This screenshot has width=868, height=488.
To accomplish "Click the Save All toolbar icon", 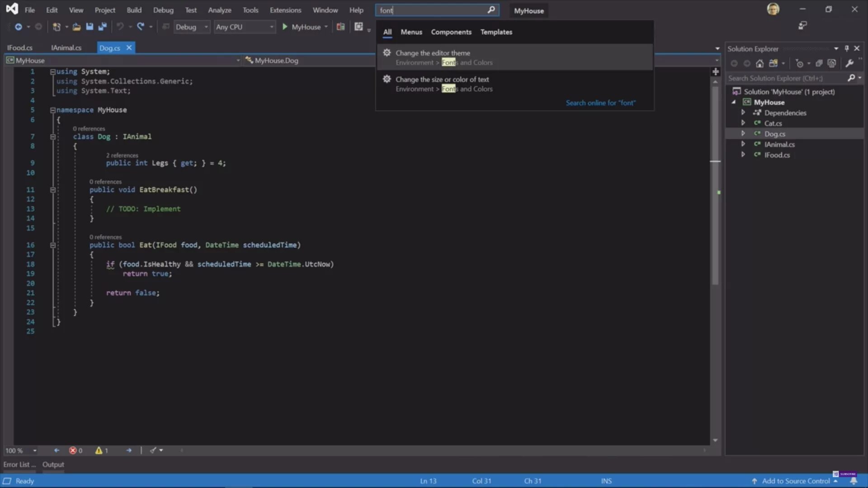I will click(103, 27).
